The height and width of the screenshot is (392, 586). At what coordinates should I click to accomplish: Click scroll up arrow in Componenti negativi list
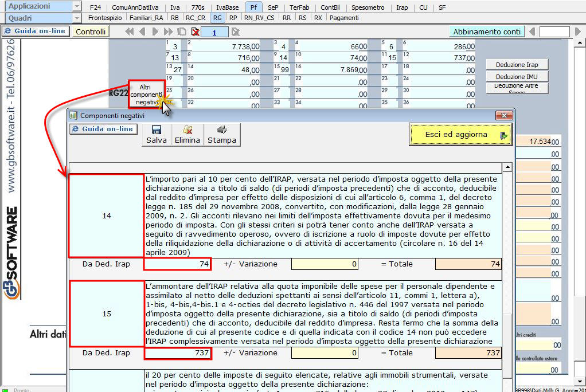click(507, 167)
